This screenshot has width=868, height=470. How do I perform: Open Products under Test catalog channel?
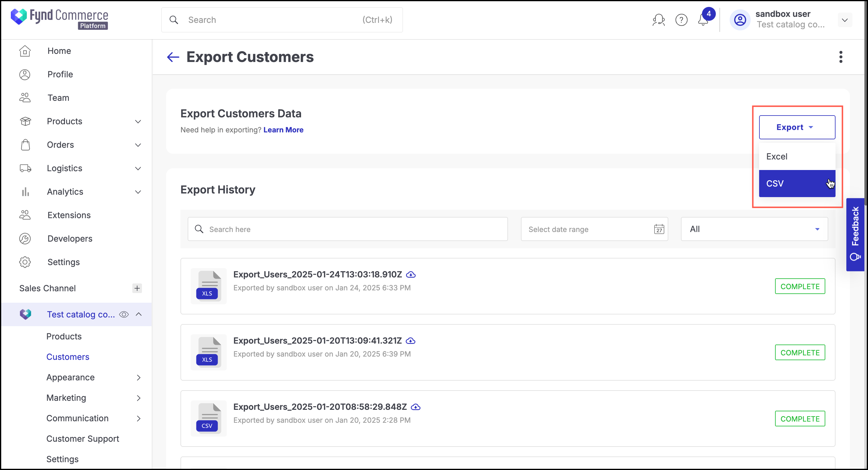click(64, 336)
